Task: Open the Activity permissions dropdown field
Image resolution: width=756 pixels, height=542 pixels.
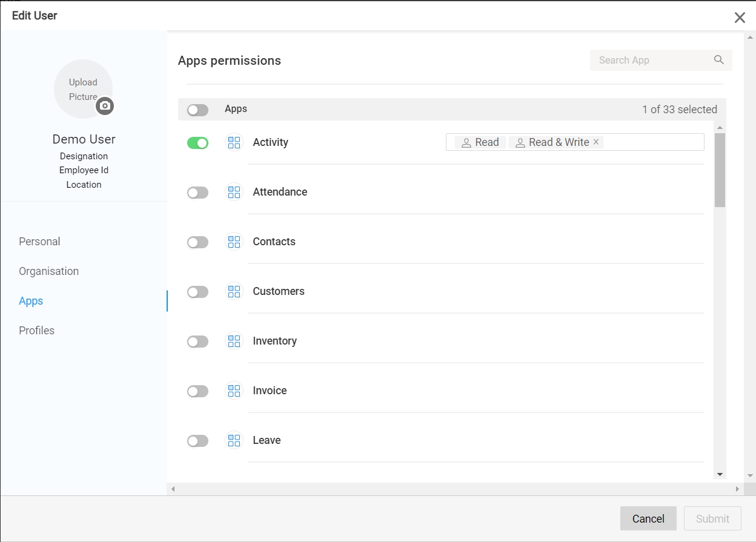Action: tap(653, 142)
